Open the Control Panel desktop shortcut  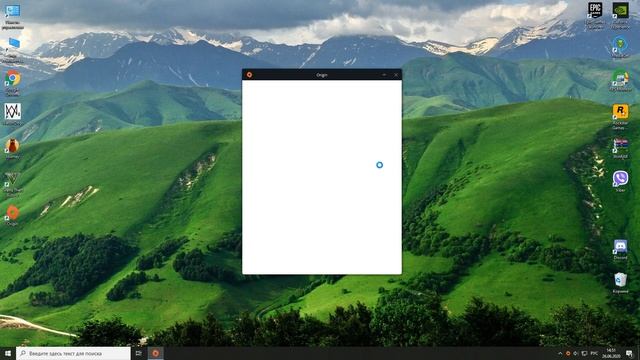click(13, 17)
